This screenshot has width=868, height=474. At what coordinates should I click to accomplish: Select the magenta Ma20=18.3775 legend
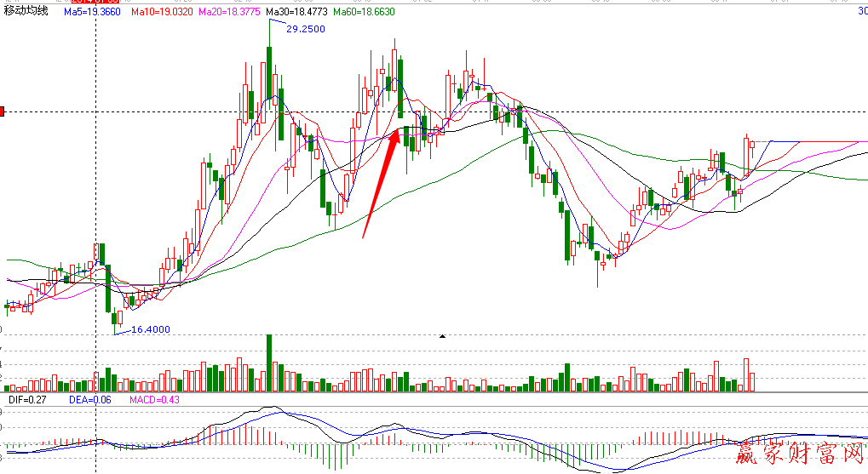230,12
